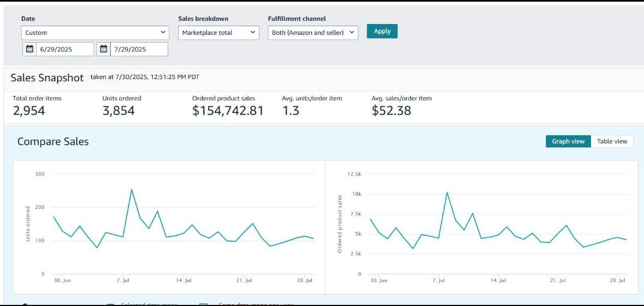
Task: Open the start date calendar picker icon
Action: [30, 49]
